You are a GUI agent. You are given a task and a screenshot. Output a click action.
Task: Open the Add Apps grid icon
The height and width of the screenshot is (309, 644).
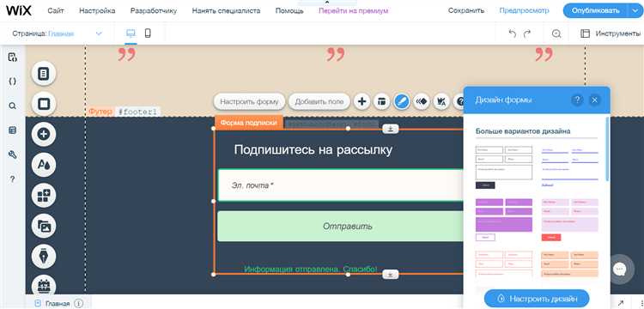click(44, 196)
